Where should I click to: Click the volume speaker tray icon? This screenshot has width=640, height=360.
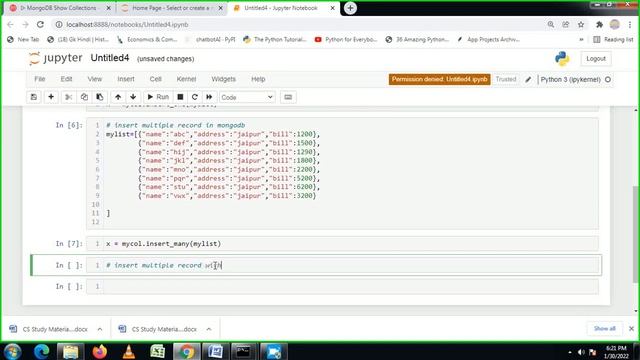[x=581, y=352]
